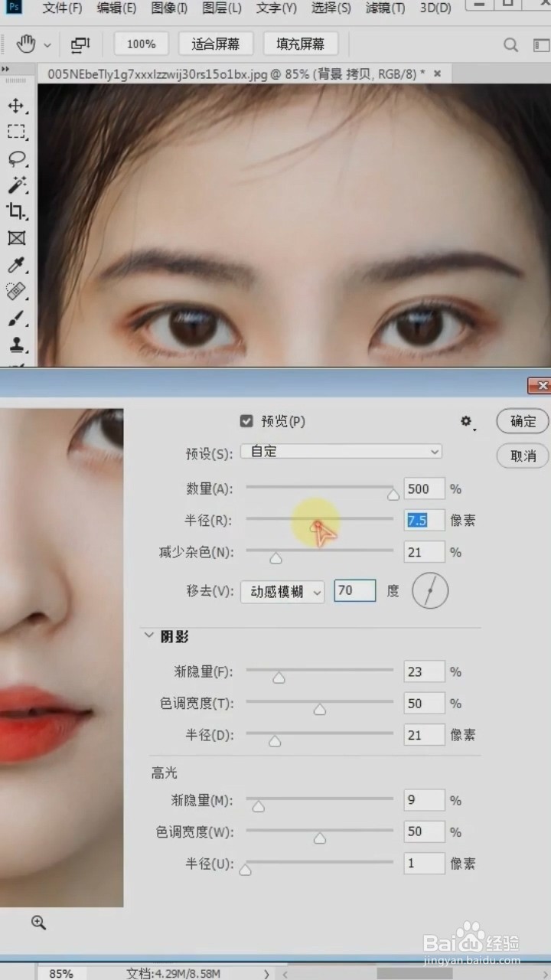Adjust the shadow 渐隐量(F) slider handle
This screenshot has width=551, height=980.
tap(279, 678)
